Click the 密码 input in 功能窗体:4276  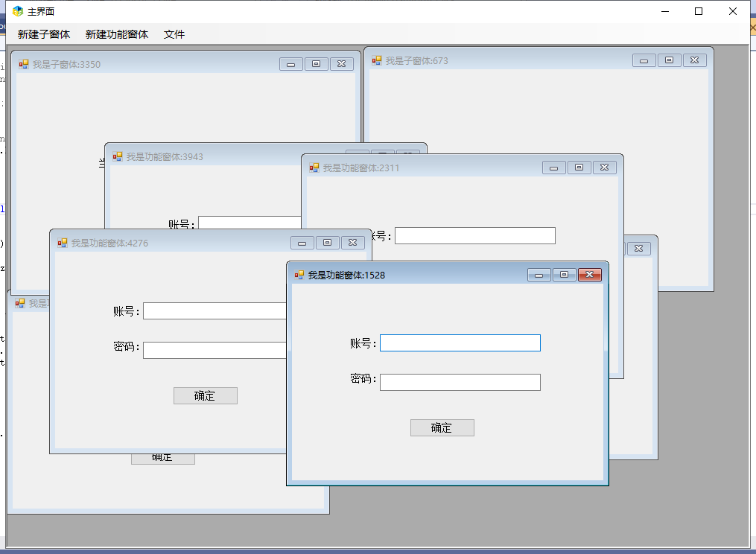pyautogui.click(x=215, y=350)
